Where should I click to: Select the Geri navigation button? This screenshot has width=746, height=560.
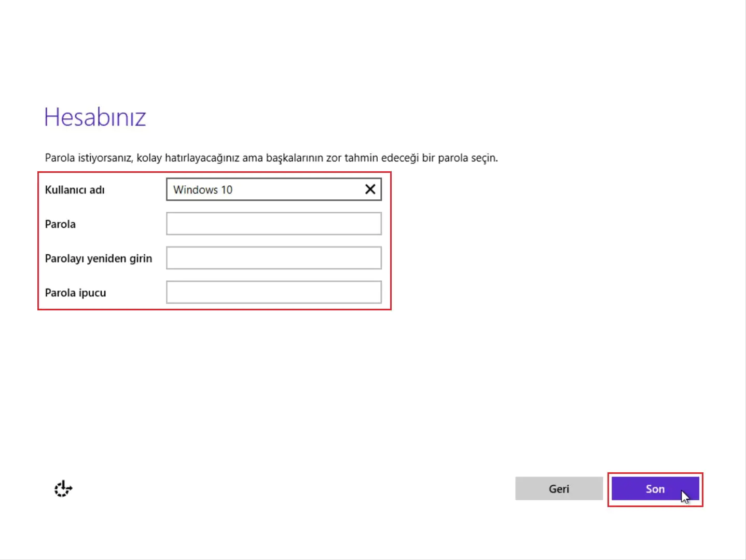pos(559,488)
